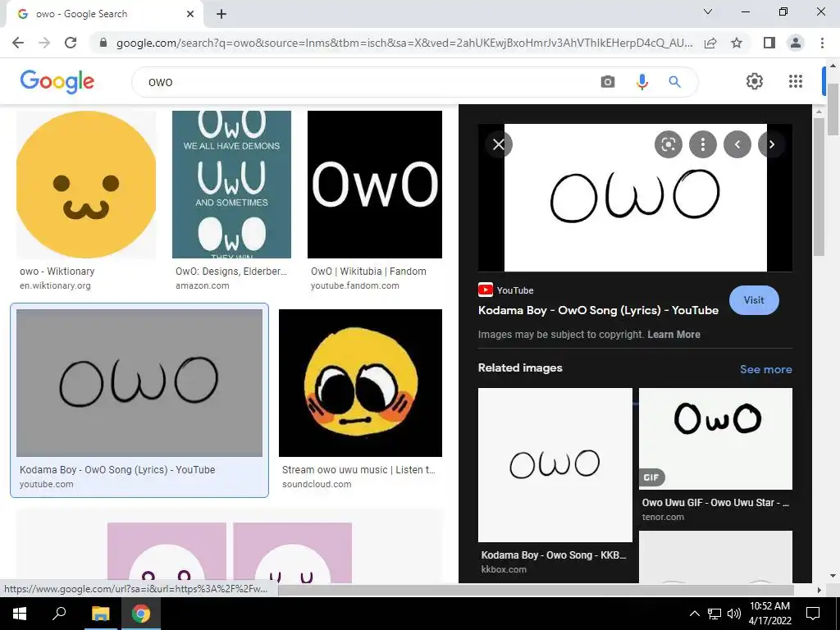The width and height of the screenshot is (840, 630).
Task: Open the tab search dropdown arrow
Action: point(708,11)
